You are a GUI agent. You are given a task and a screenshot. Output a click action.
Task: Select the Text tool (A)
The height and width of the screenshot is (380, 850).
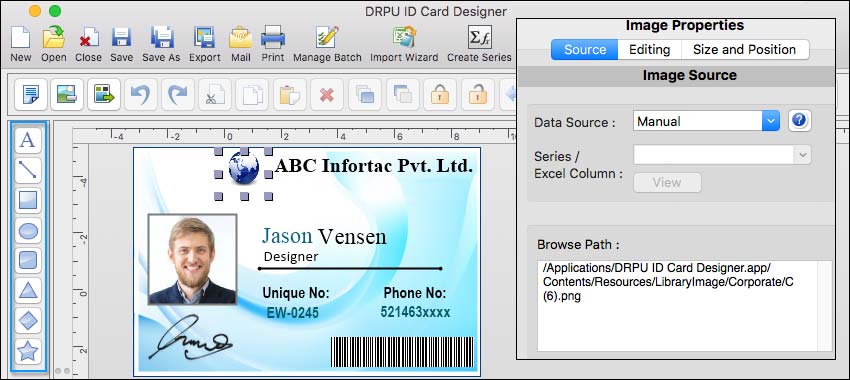point(28,140)
